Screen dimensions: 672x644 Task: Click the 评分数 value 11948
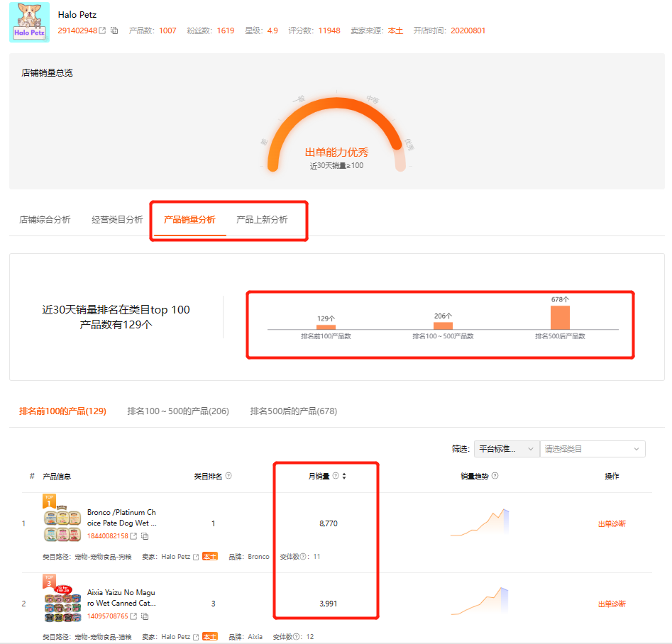click(329, 30)
